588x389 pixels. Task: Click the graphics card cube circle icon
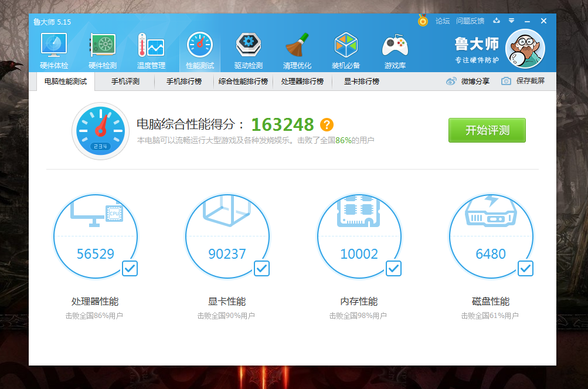pyautogui.click(x=227, y=211)
